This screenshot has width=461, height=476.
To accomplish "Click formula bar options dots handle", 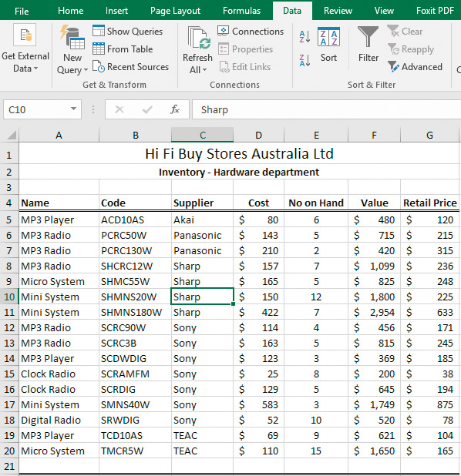I will pos(93,109).
